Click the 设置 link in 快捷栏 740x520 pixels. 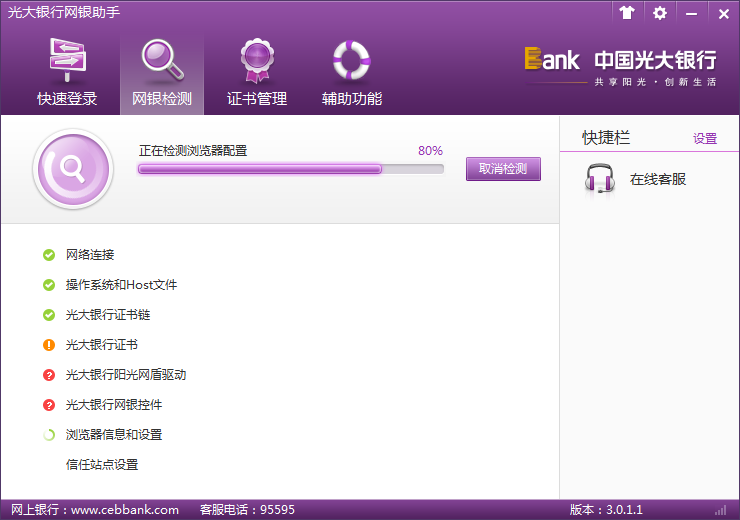(705, 139)
